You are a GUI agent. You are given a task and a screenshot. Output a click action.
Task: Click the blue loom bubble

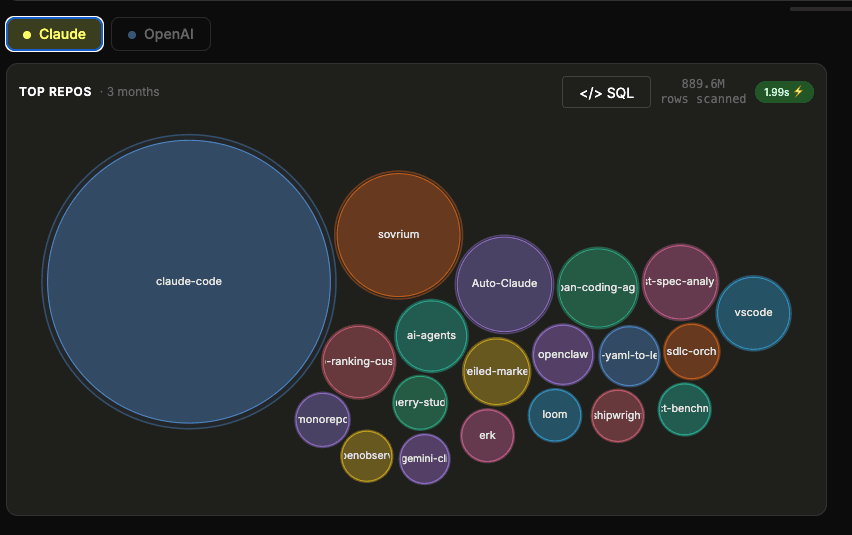(554, 415)
